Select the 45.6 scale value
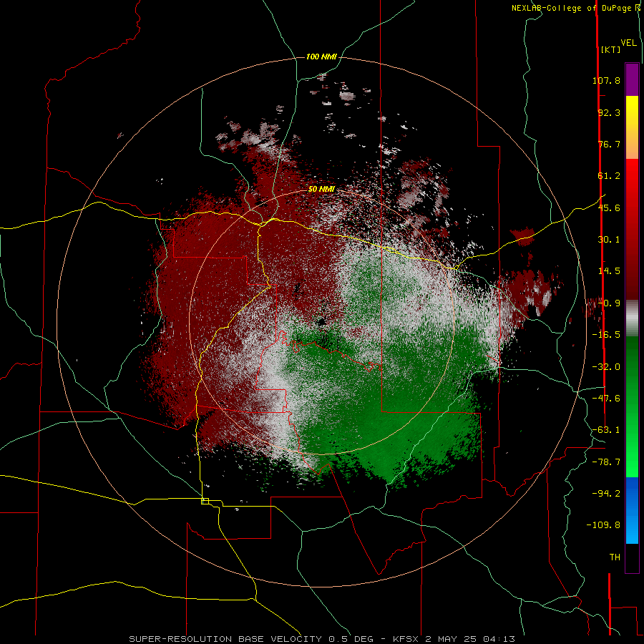Image resolution: width=644 pixels, height=644 pixels. pyautogui.click(x=609, y=208)
